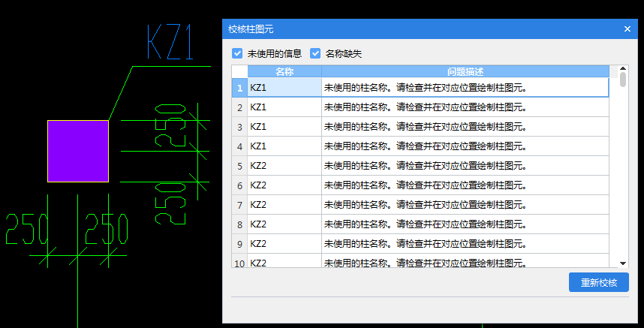
Task: Select row number 2 header
Action: [x=240, y=107]
